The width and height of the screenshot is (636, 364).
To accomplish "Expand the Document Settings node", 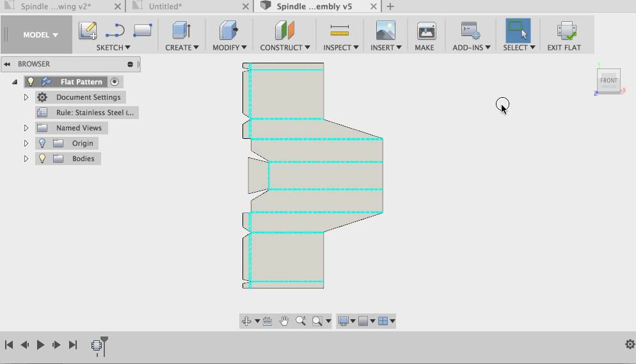I will 26,97.
